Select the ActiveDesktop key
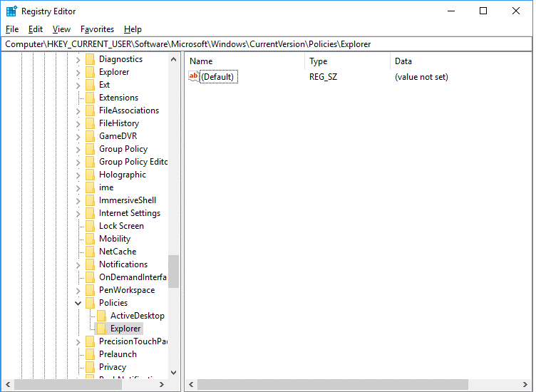The width and height of the screenshot is (536, 392). coord(137,316)
